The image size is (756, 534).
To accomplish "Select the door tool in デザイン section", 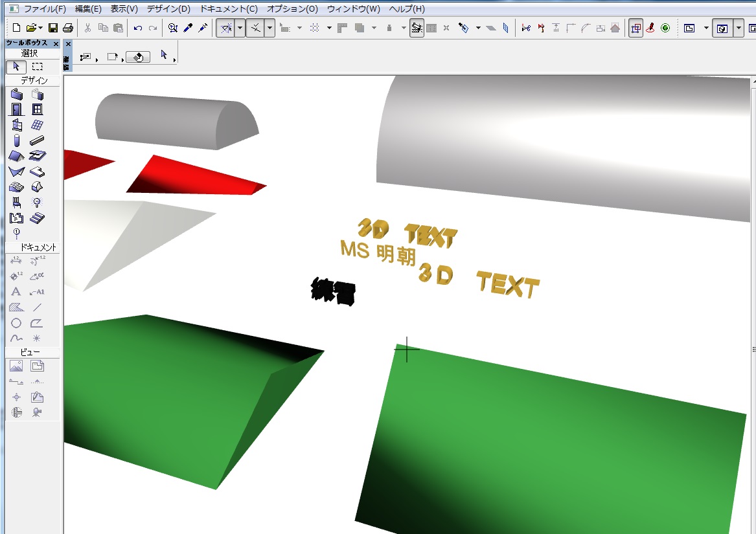I will tap(16, 109).
